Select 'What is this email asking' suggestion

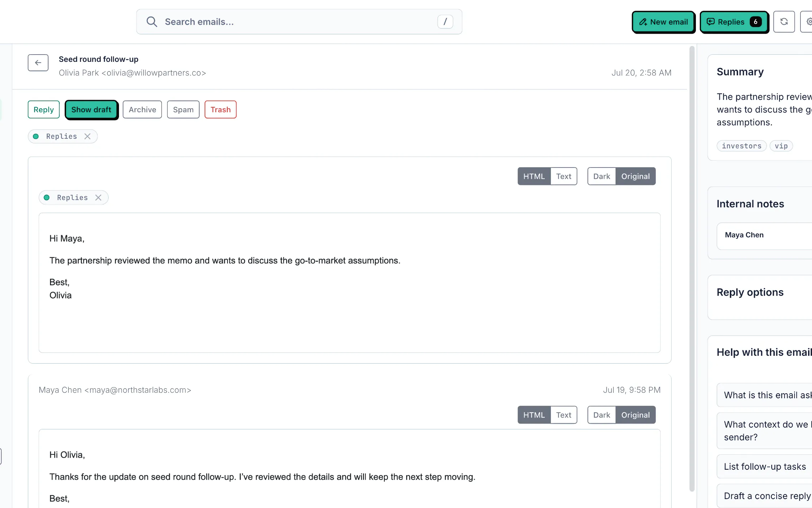(764, 395)
